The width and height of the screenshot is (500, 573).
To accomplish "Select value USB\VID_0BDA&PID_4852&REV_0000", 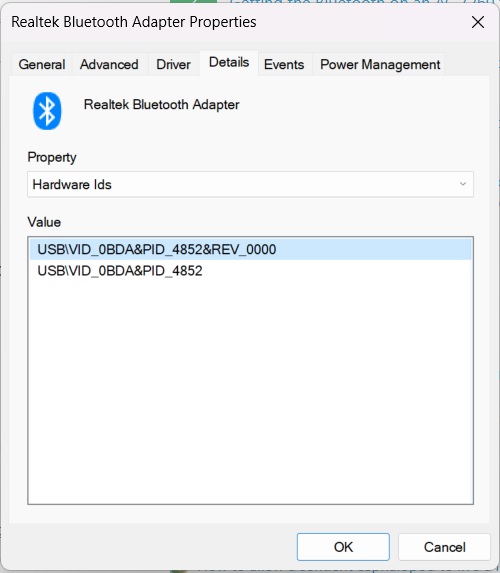I will pyautogui.click(x=251, y=250).
